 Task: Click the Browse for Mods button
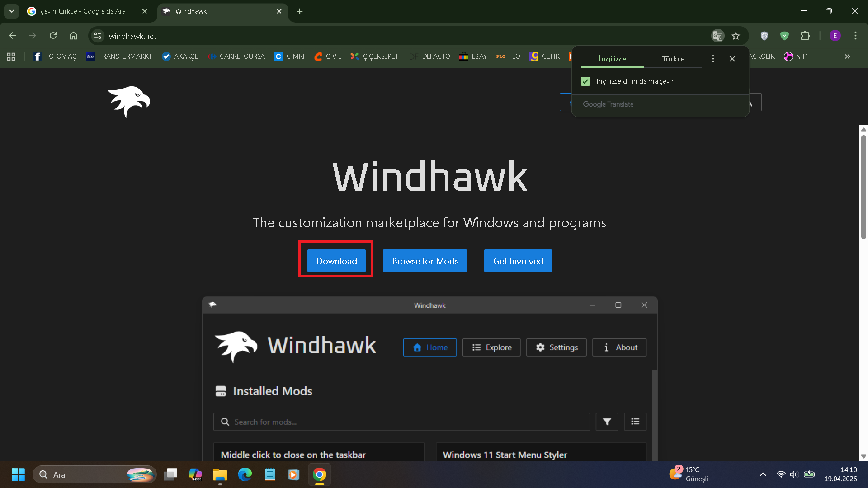[x=425, y=261]
